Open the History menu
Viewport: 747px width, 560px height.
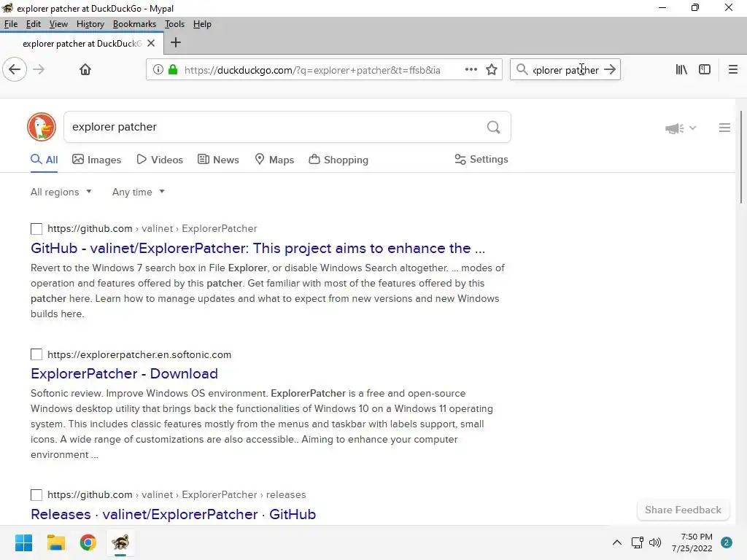tap(90, 24)
